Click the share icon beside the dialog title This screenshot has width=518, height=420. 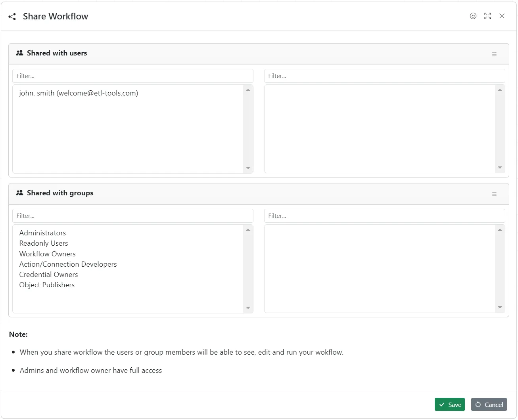click(12, 17)
